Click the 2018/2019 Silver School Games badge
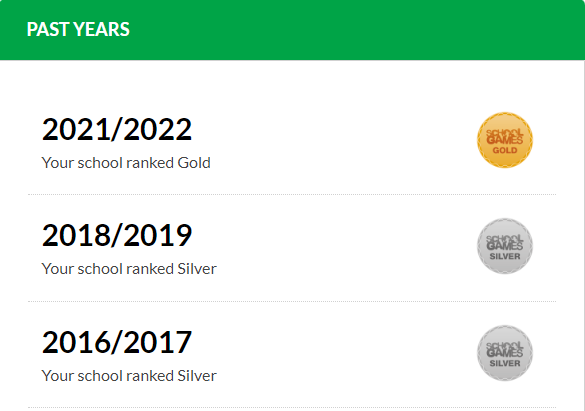585x411 pixels. click(x=505, y=246)
